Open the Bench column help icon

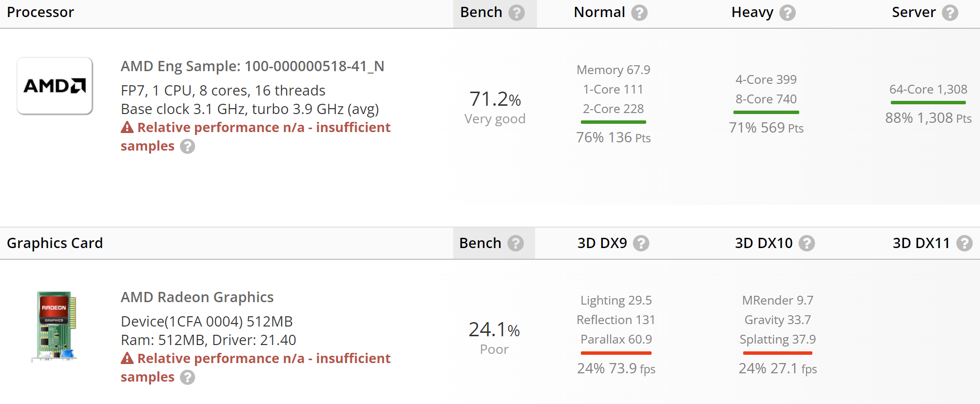(x=518, y=13)
